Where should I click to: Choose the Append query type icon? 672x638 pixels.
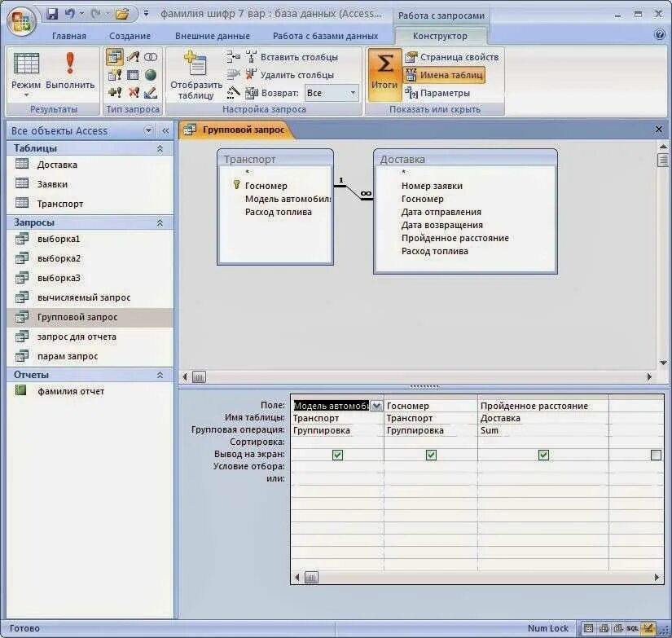pos(114,93)
